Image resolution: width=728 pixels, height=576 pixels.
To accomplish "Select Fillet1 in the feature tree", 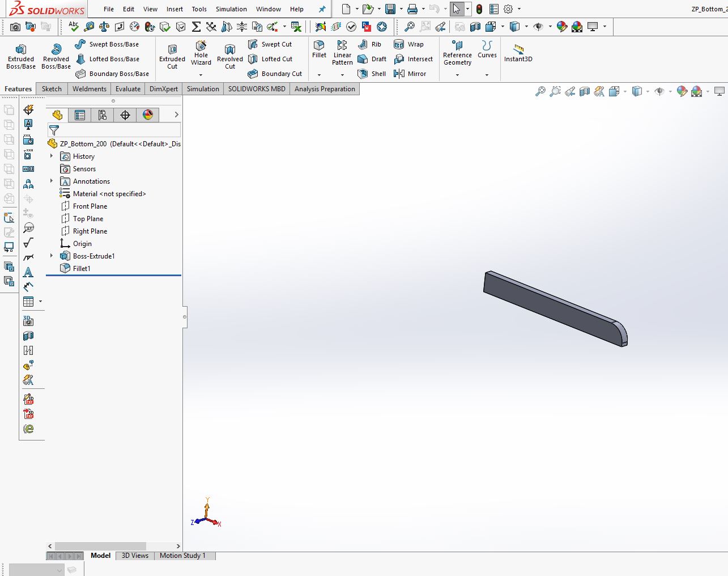I will tap(82, 268).
